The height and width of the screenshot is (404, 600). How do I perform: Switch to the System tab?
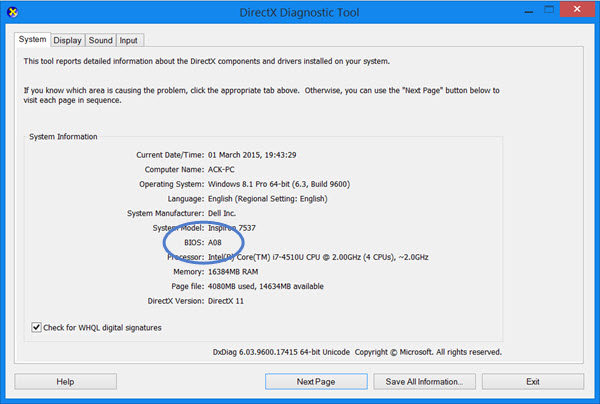(x=33, y=39)
